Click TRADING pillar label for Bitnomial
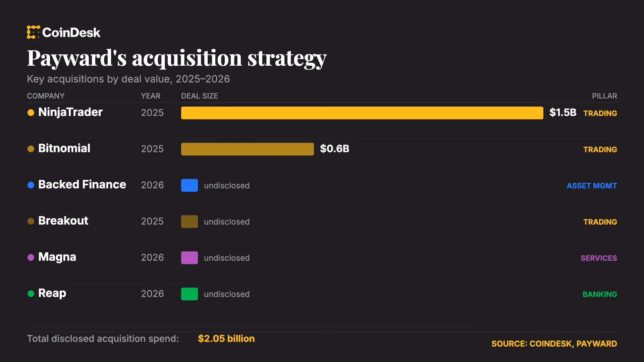Image resolution: width=644 pixels, height=362 pixels. 600,149
